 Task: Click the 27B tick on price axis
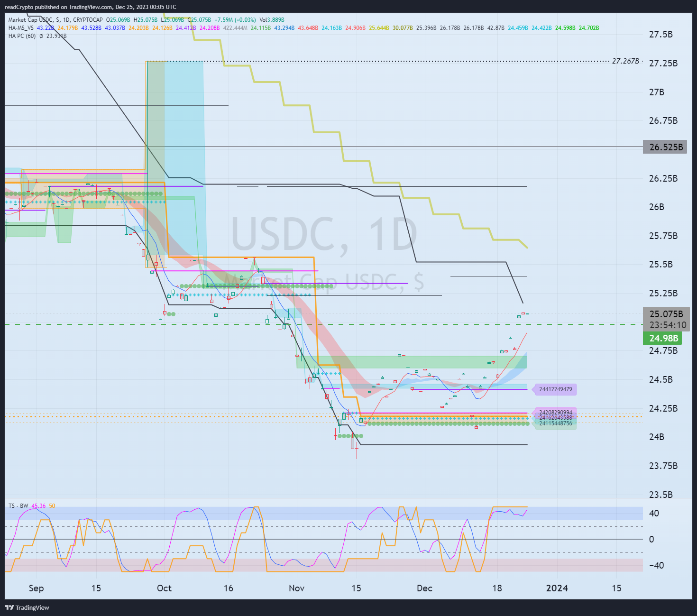coord(656,92)
